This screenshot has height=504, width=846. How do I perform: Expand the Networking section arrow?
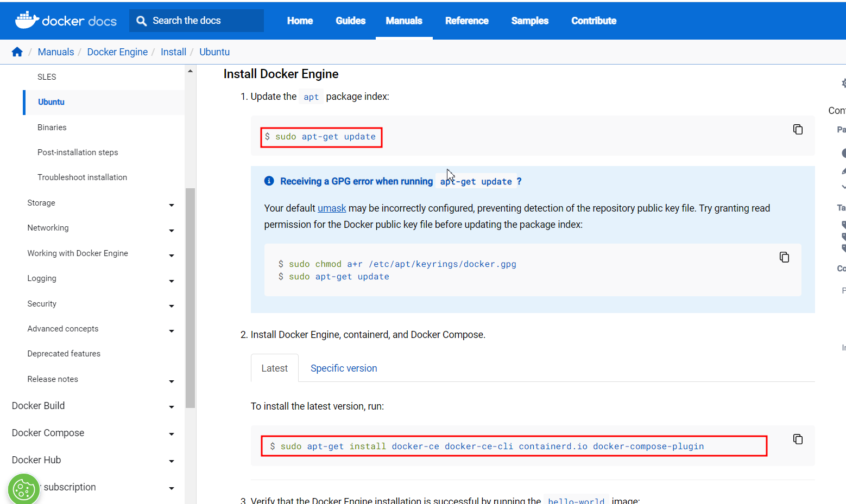coord(172,231)
